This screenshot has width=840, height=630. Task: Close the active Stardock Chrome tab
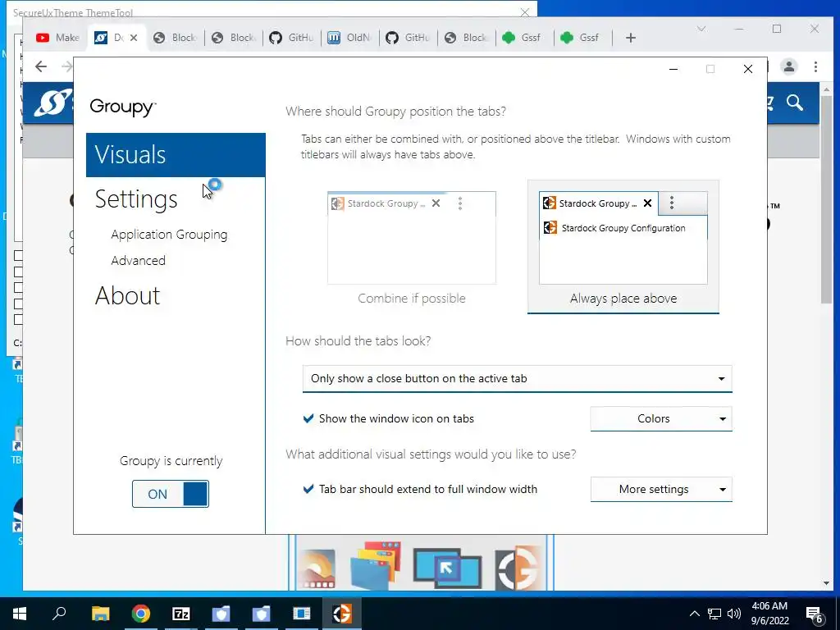point(134,38)
